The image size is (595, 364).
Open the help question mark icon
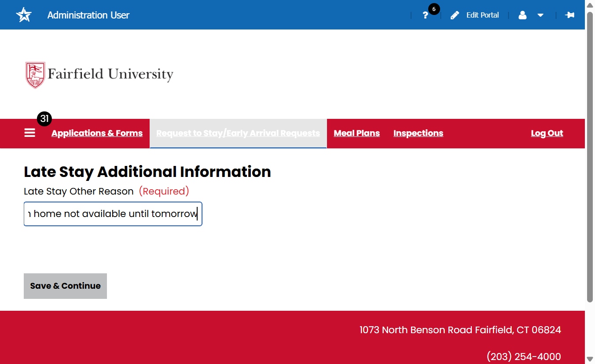pyautogui.click(x=425, y=15)
